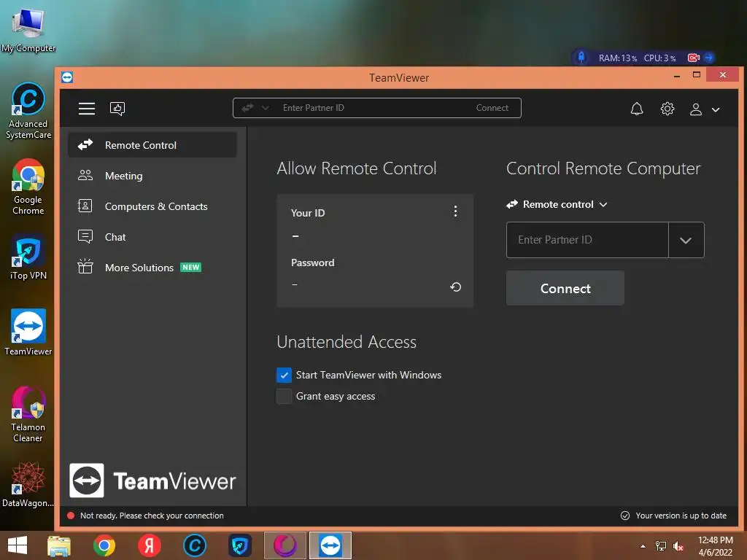
Task: Click the CPU usage readout in the widget
Action: point(659,58)
